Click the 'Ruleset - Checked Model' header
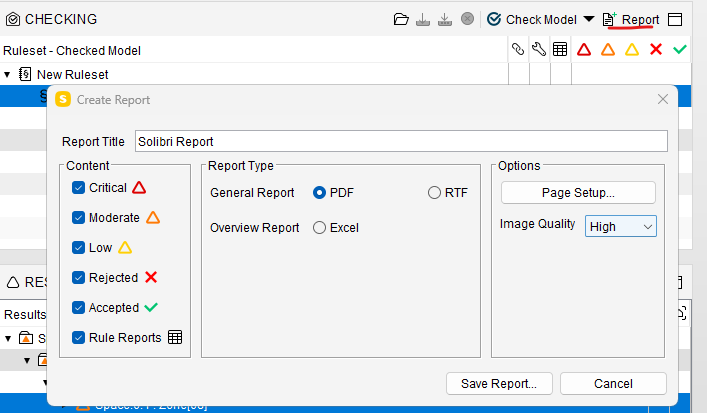Screen dimensions: 707x413 coord(72,50)
